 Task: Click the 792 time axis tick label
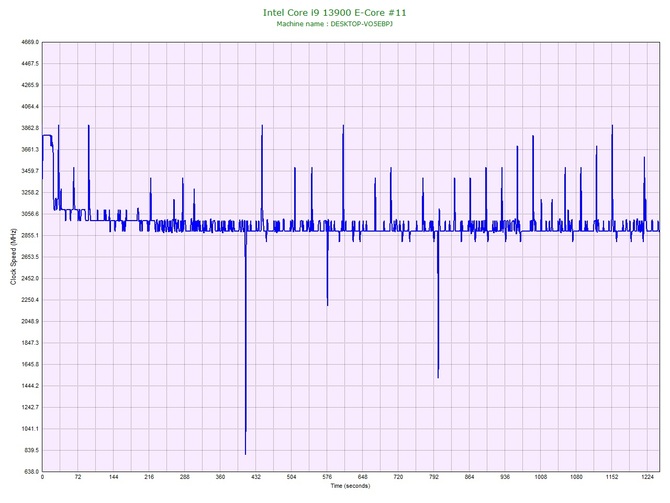click(x=434, y=477)
